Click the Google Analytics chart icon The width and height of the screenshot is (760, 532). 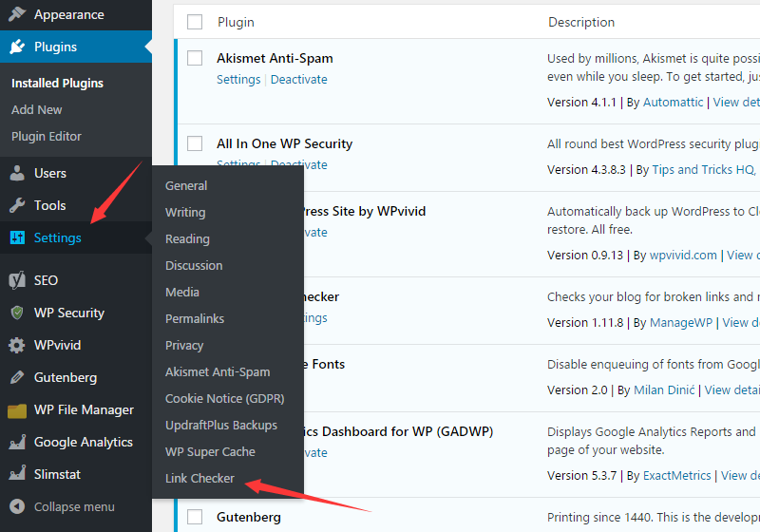click(x=17, y=442)
